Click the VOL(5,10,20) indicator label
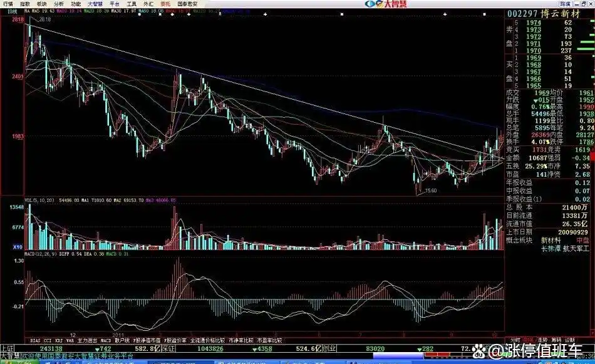The width and height of the screenshot is (595, 364). coord(40,200)
